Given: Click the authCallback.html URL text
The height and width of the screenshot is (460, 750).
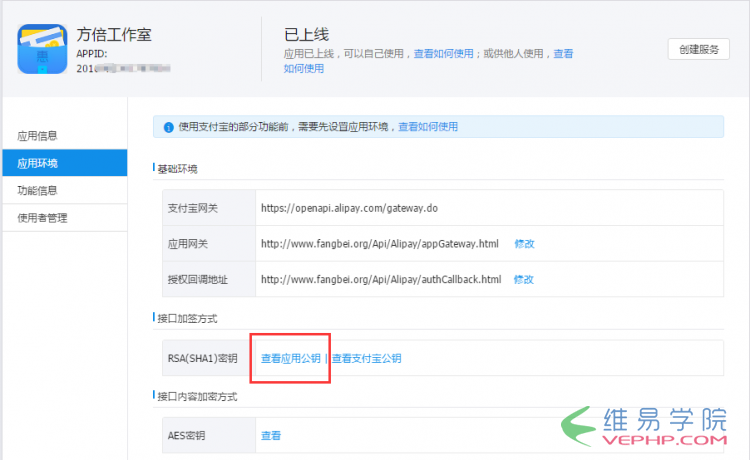Looking at the screenshot, I should 381,280.
